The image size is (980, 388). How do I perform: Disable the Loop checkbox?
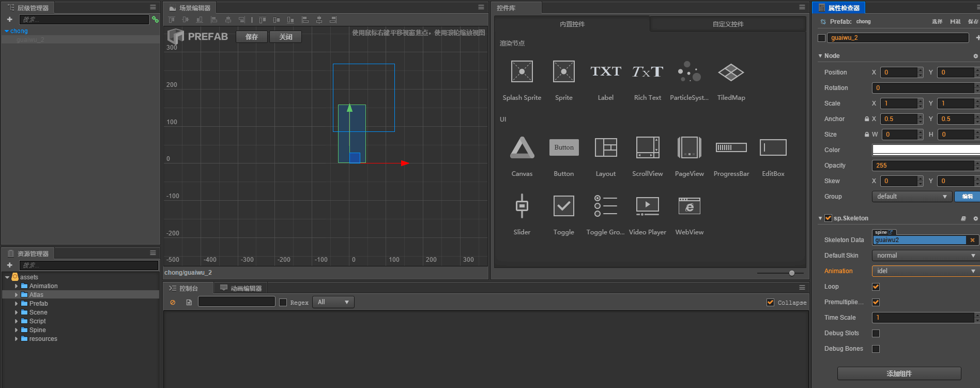tap(876, 287)
